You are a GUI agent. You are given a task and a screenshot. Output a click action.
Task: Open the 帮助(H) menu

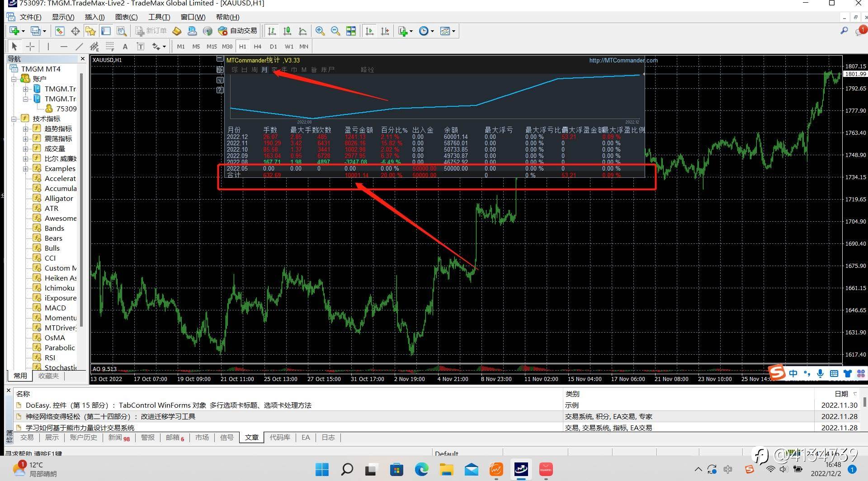pos(227,17)
